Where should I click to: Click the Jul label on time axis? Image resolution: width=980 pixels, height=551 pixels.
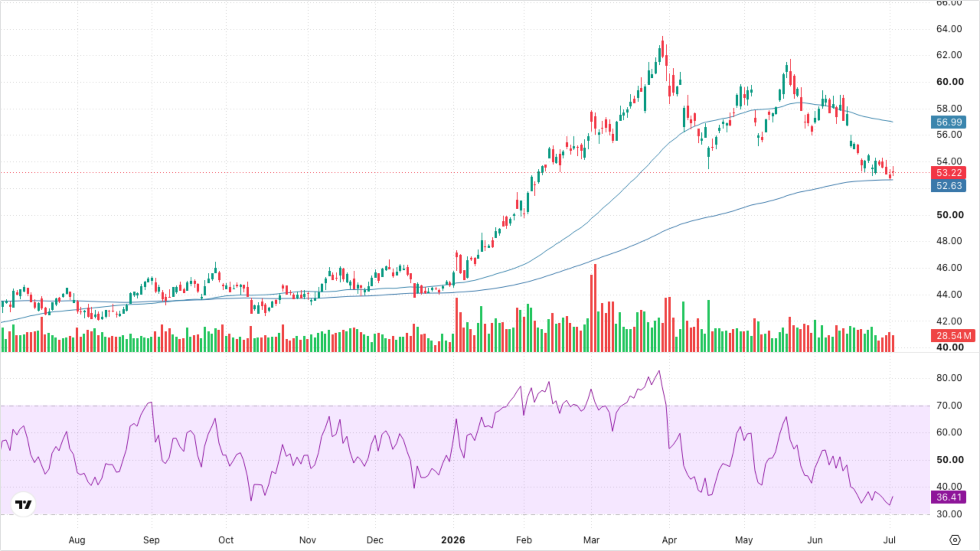889,540
